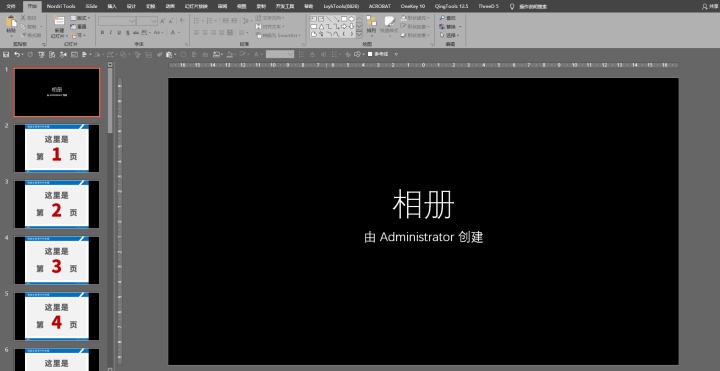Click Save icon in quick access toolbar
This screenshot has height=371, width=720.
click(x=6, y=55)
